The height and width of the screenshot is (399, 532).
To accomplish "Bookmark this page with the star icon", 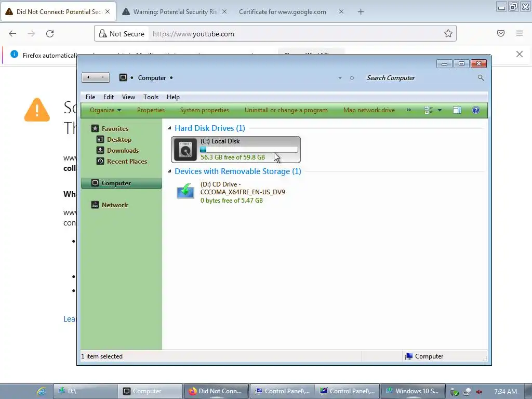I will pos(448,33).
